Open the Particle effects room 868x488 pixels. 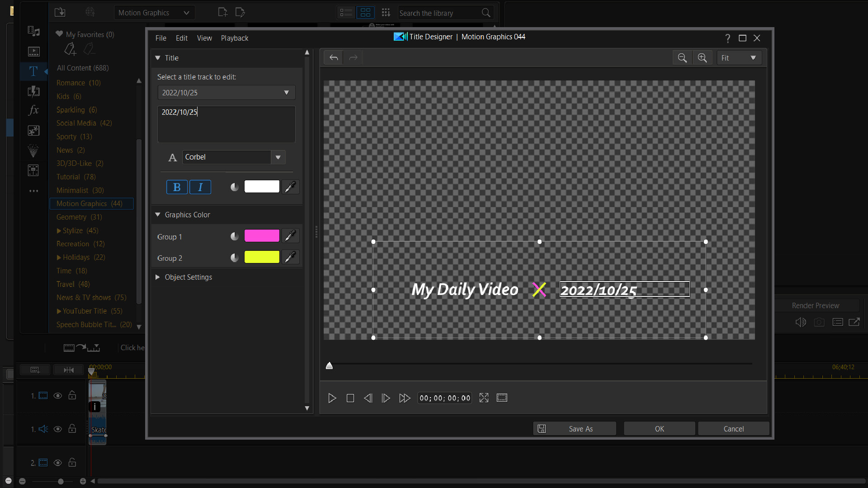[33, 150]
